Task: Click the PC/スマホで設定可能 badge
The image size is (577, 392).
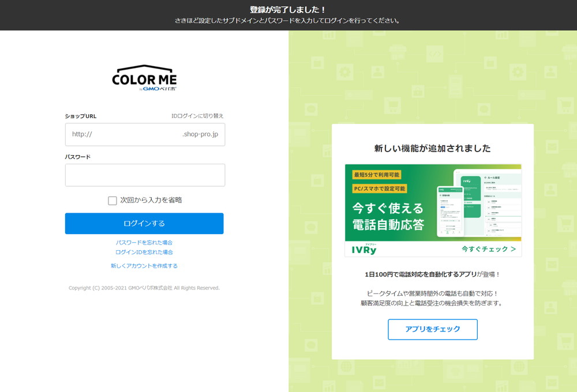Action: (x=380, y=189)
